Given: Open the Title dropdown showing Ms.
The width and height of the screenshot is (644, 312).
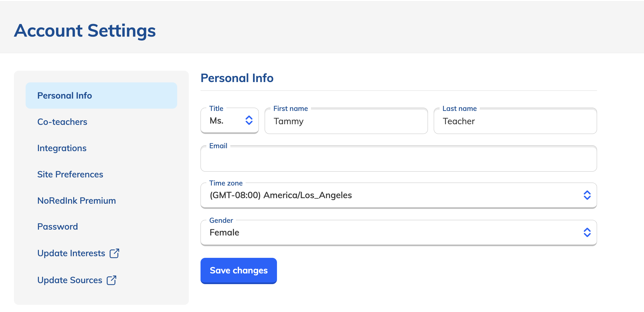Looking at the screenshot, I should click(230, 121).
